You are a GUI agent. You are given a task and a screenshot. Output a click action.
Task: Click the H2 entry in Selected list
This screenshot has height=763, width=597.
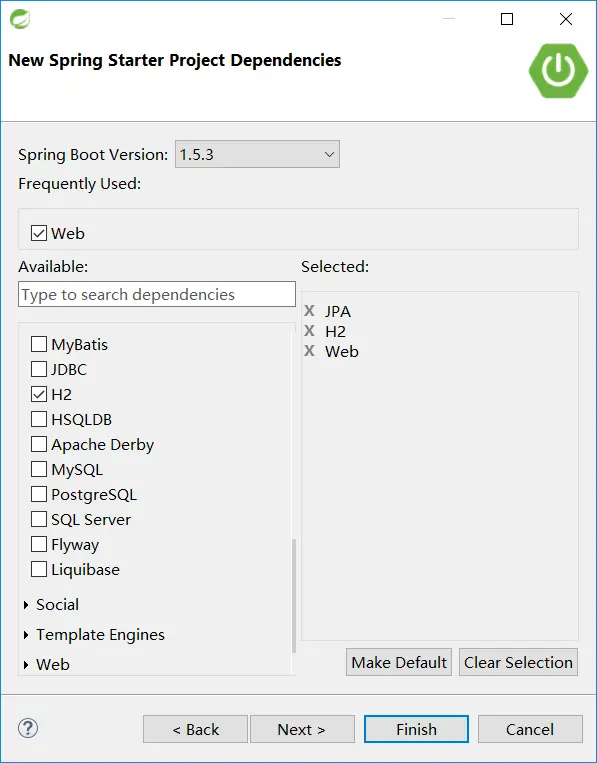point(335,331)
